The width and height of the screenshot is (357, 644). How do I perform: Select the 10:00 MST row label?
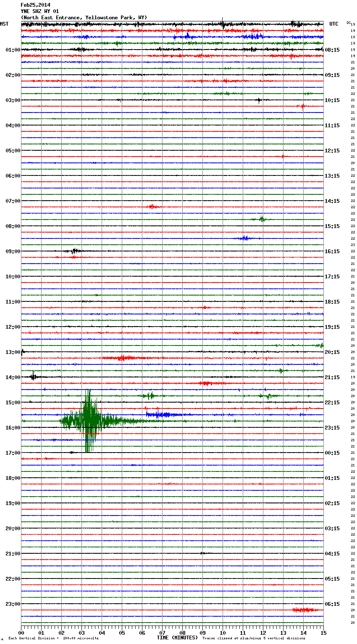tap(13, 277)
